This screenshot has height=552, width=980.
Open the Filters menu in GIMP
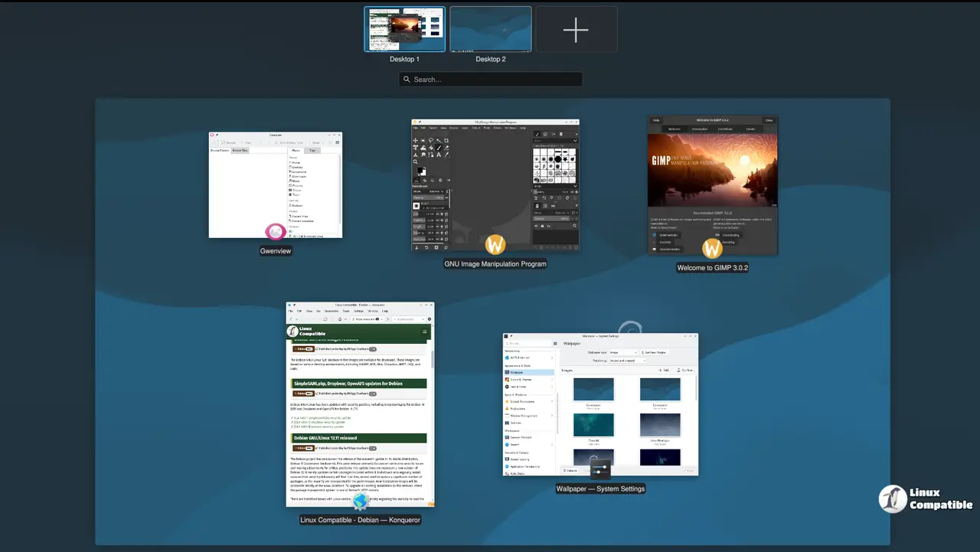(496, 128)
